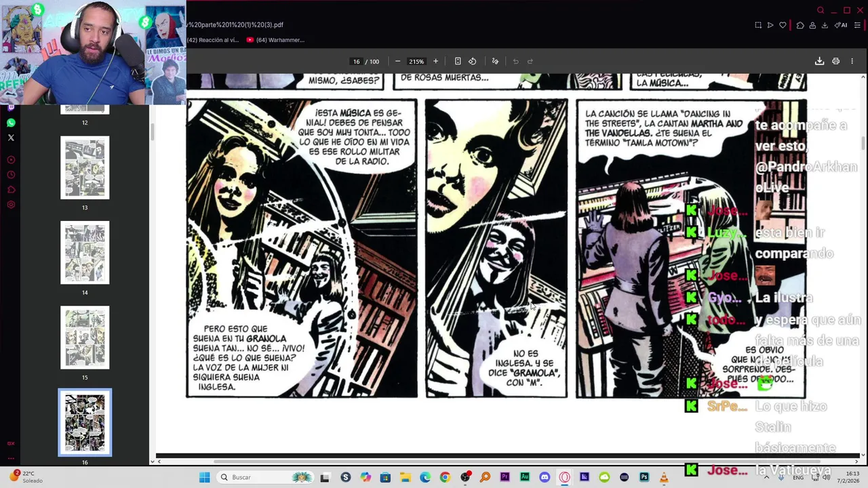The width and height of the screenshot is (868, 488).
Task: Zoom in with the plus button
Action: (435, 61)
